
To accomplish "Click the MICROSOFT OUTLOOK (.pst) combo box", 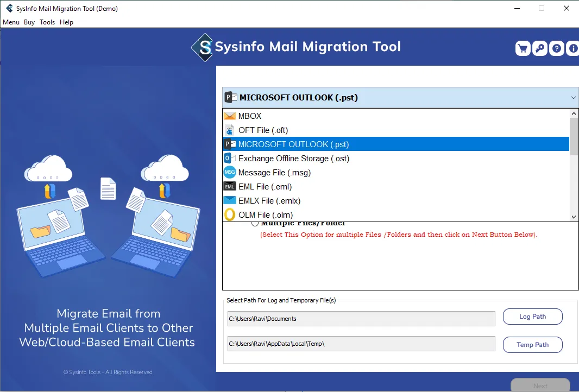I will click(x=400, y=97).
